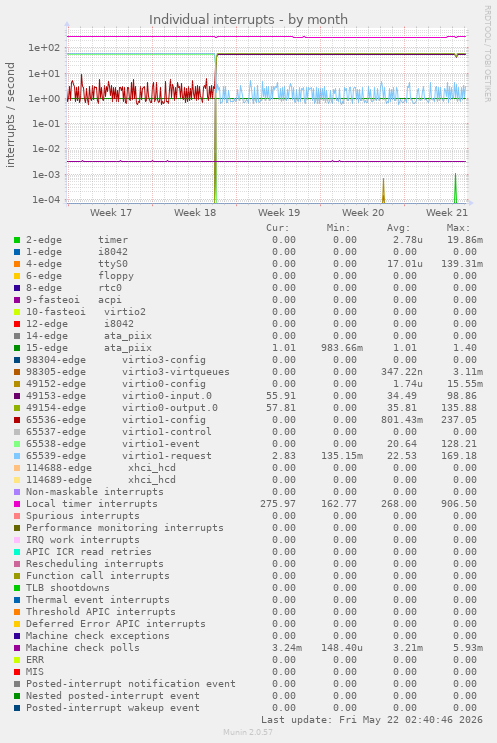Click the dark red virtio1-config legend swatch

point(17,420)
